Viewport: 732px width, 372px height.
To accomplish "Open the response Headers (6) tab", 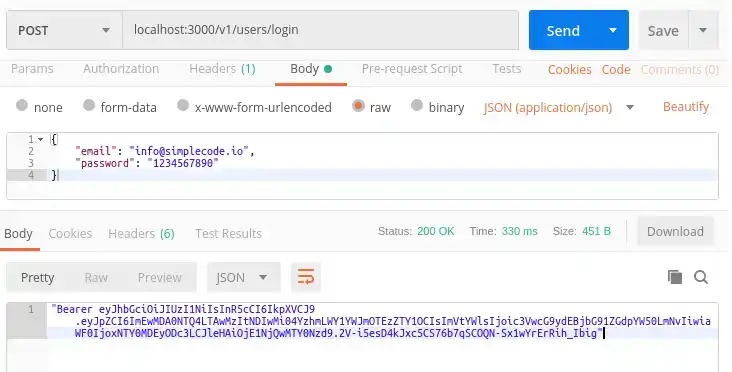I will click(x=141, y=233).
